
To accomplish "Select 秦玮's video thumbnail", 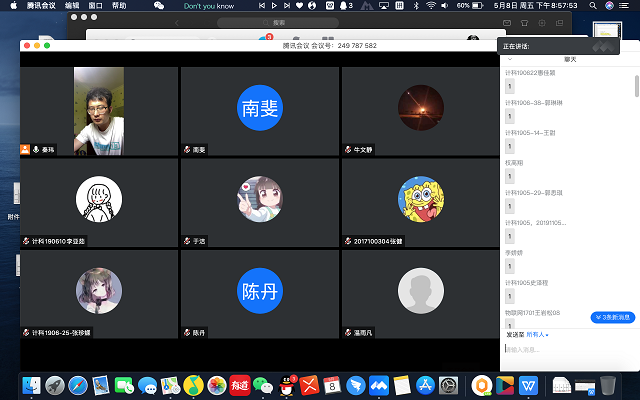I will (x=99, y=109).
